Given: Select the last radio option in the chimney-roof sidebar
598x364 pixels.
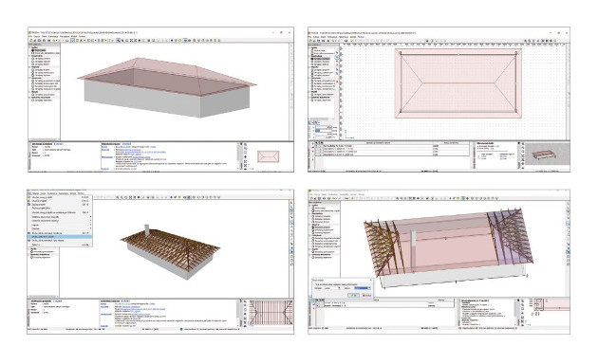Looking at the screenshot, I should [32, 258].
